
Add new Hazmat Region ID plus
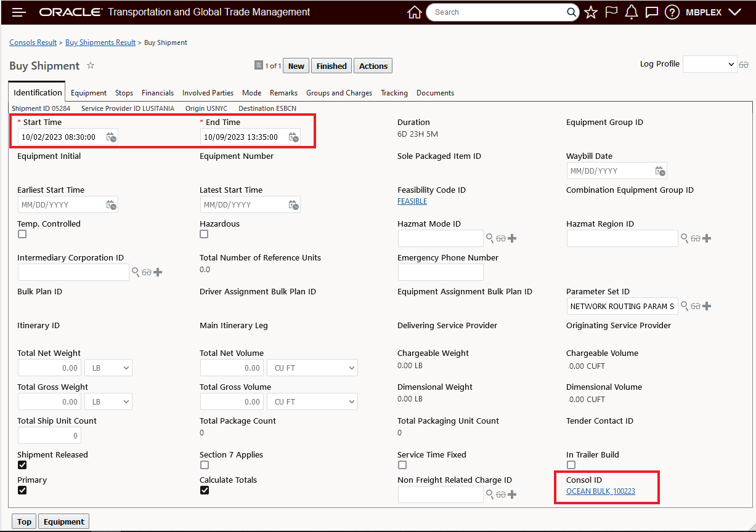pos(706,238)
